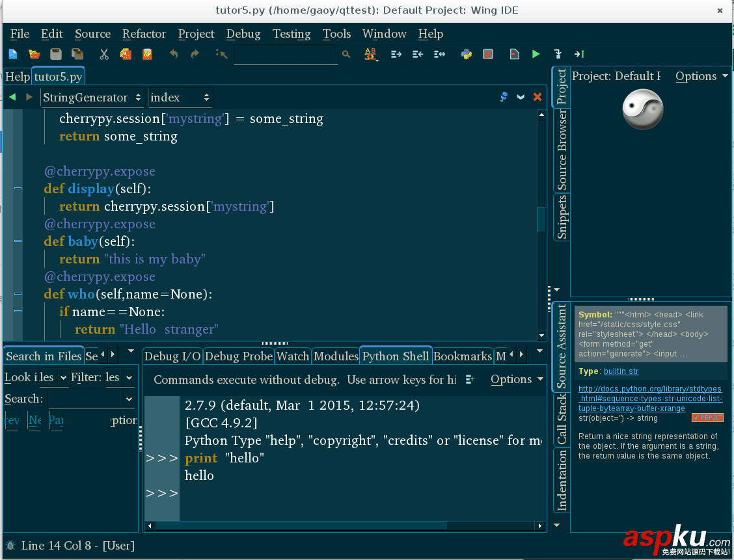Click the builtin str link in Source Assistant
The width and height of the screenshot is (734, 560).
pos(621,371)
